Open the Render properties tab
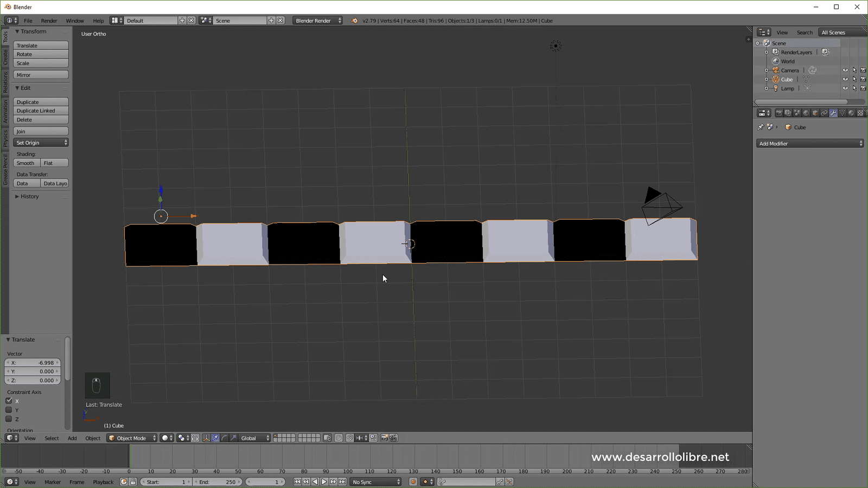Screen dimensions: 868x488 coord(779,113)
